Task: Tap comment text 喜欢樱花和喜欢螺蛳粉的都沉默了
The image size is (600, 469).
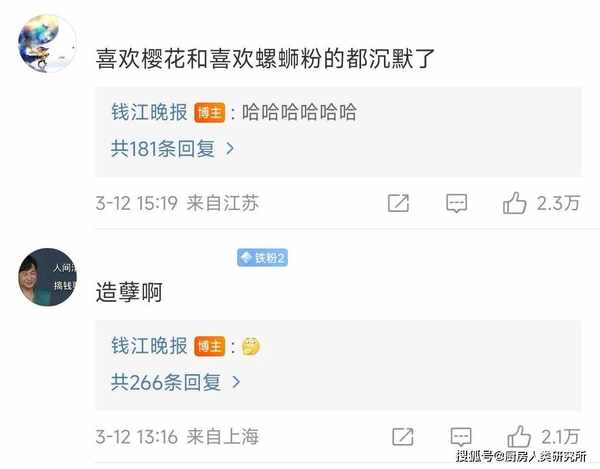Action: click(265, 59)
